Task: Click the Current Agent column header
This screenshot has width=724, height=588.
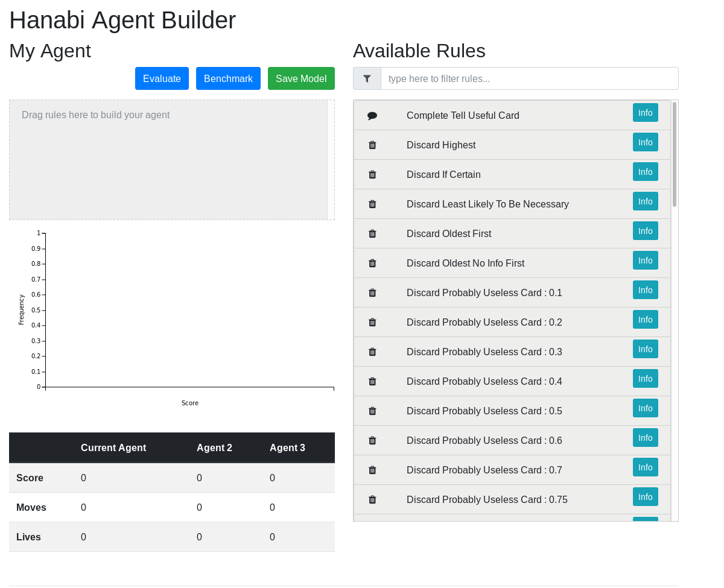Action: click(113, 447)
